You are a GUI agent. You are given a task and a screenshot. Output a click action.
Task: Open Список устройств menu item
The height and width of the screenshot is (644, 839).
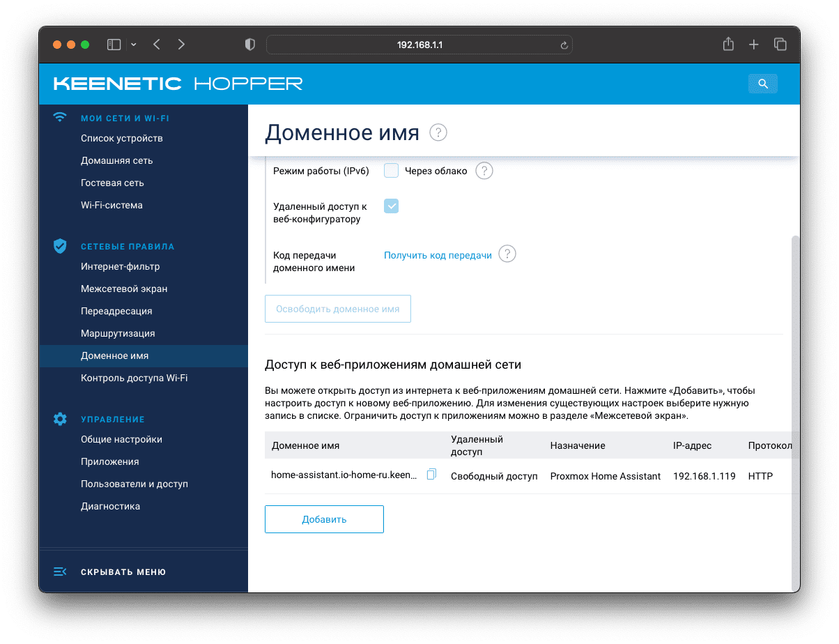coord(122,138)
